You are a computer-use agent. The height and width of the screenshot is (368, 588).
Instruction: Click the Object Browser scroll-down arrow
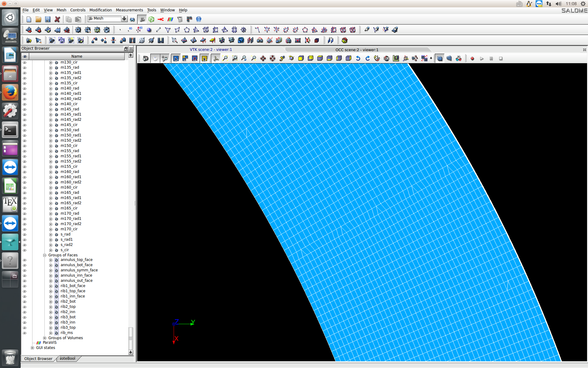[131, 352]
